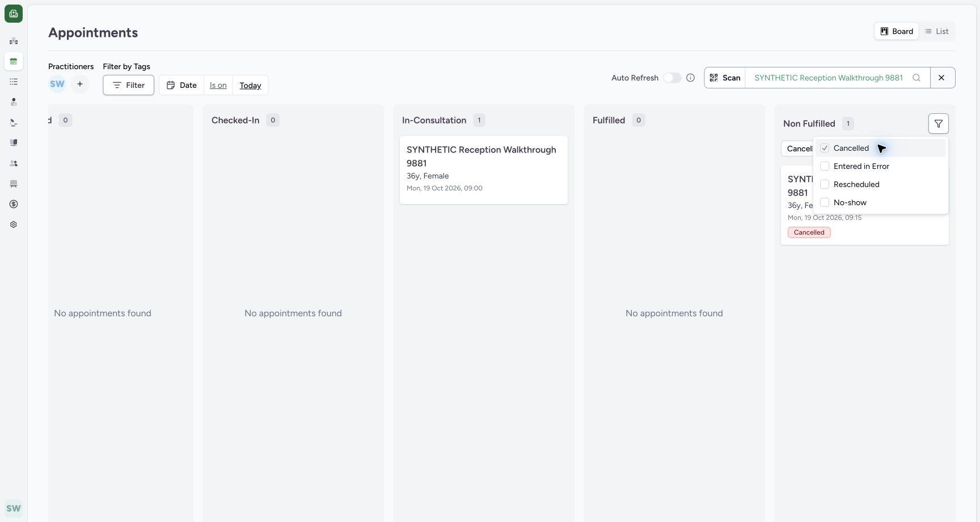Image resolution: width=980 pixels, height=522 pixels.
Task: Click the Fulfilled column heading
Action: [609, 120]
